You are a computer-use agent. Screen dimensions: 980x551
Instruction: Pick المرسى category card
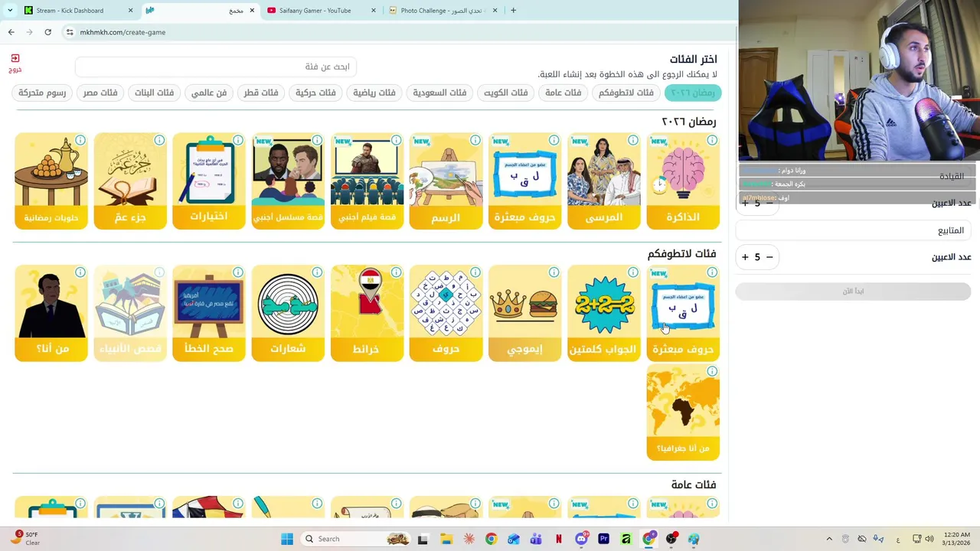point(604,182)
